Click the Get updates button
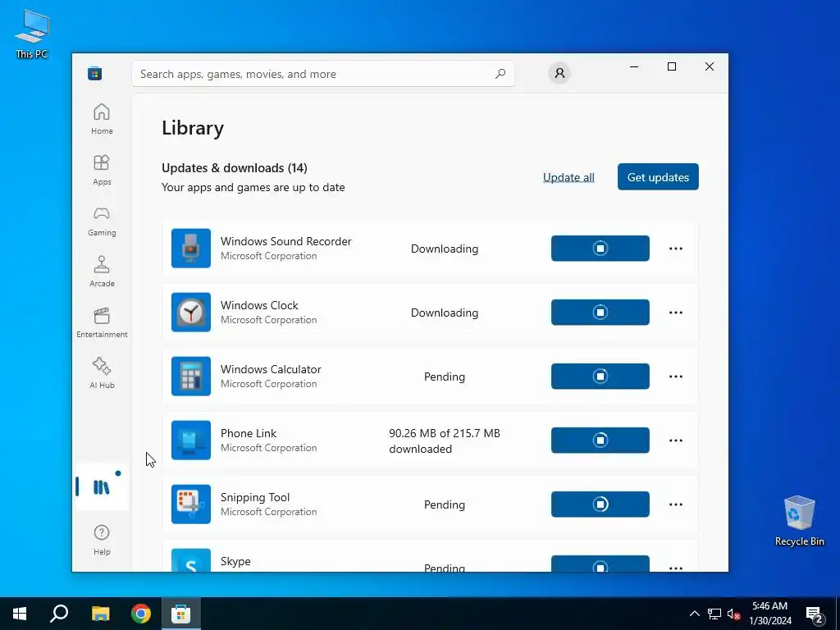 [x=658, y=177]
